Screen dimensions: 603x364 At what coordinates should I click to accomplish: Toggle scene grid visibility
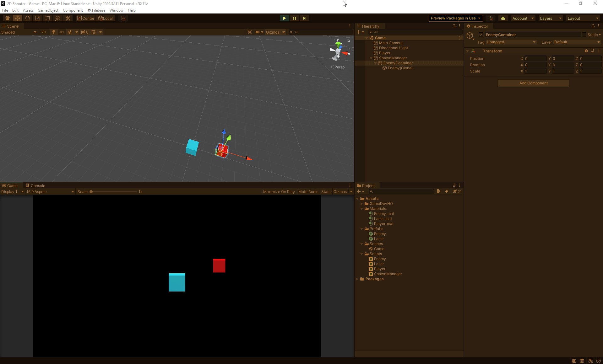(94, 32)
